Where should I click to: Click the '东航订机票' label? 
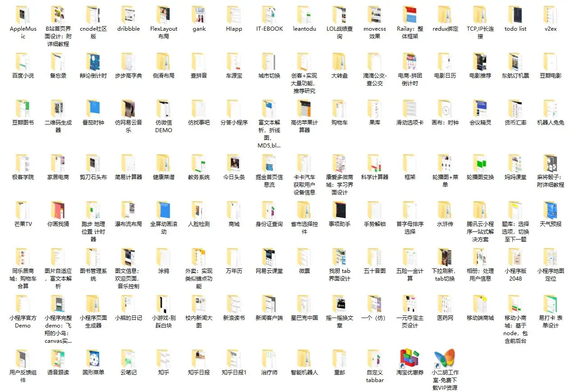516,76
